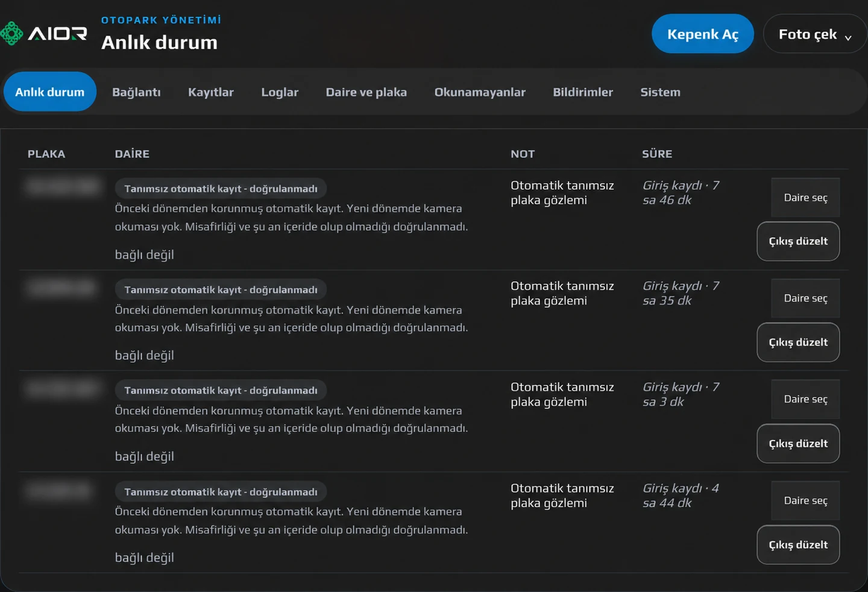Open Daire seç for the 7 sa 46 dk entry

pyautogui.click(x=805, y=197)
